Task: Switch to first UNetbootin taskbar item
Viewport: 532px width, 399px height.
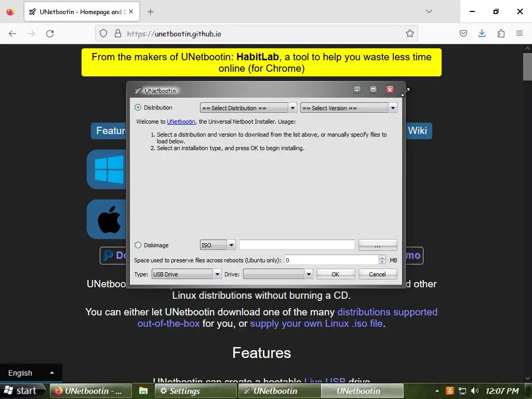Action: point(279,391)
